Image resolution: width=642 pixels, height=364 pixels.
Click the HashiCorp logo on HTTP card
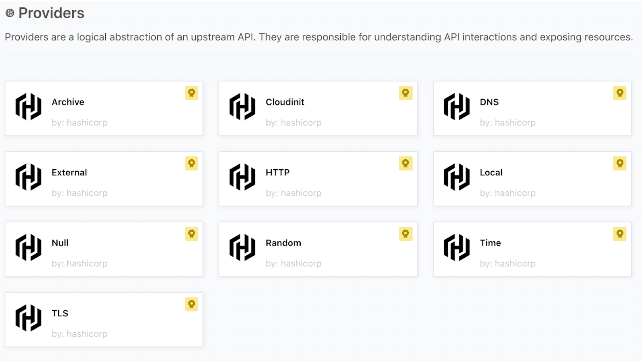point(242,177)
